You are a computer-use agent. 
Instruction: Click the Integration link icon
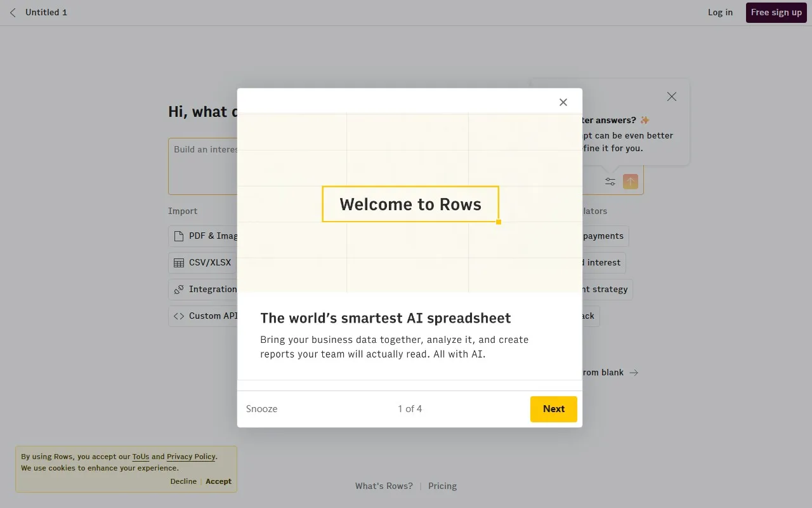[x=179, y=290]
